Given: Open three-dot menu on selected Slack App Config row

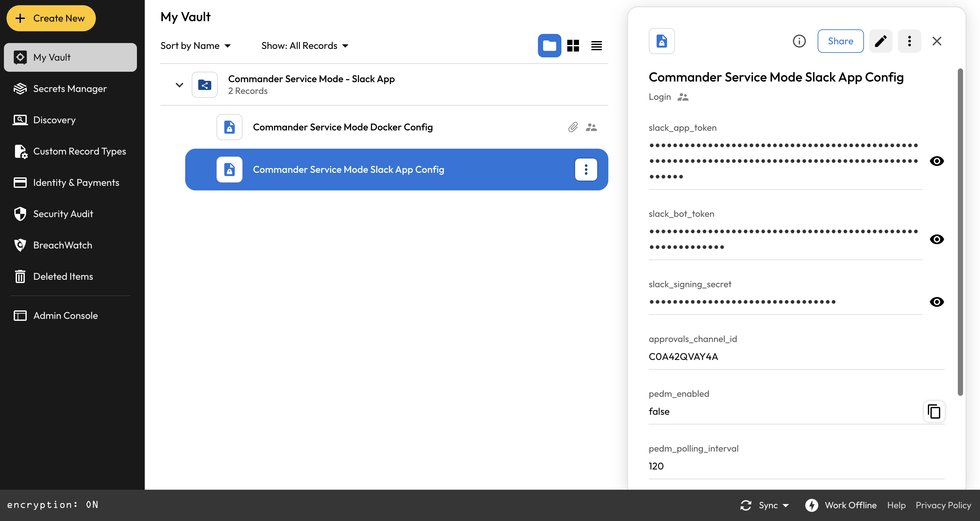Looking at the screenshot, I should point(586,169).
